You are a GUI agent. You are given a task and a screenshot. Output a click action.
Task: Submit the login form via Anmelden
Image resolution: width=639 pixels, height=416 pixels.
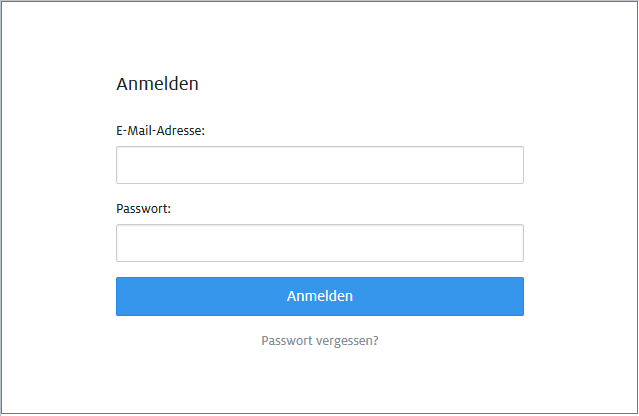pos(319,296)
